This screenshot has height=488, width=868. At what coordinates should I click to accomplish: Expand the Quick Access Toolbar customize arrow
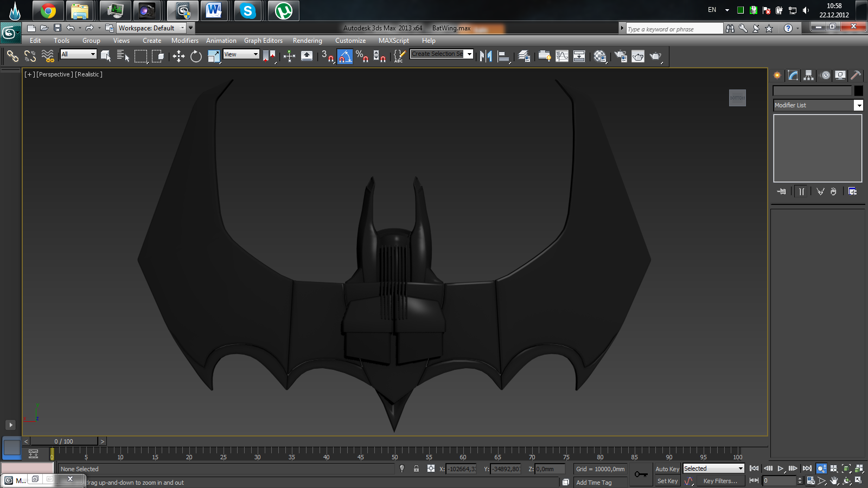[x=191, y=28]
